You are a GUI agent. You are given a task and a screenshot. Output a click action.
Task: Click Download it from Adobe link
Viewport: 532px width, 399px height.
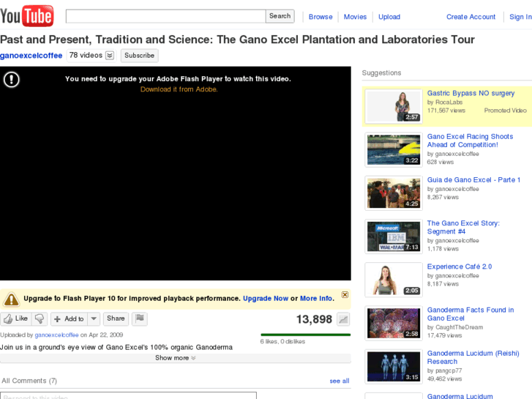click(179, 89)
